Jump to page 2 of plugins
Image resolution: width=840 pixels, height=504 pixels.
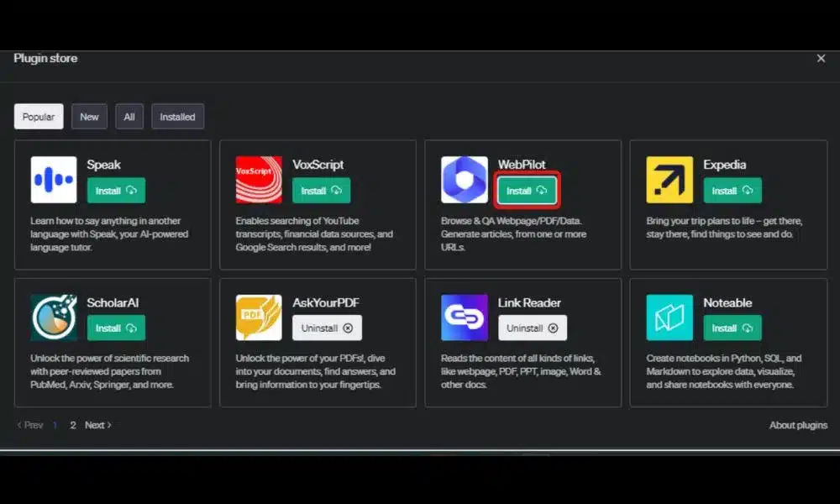click(x=73, y=425)
